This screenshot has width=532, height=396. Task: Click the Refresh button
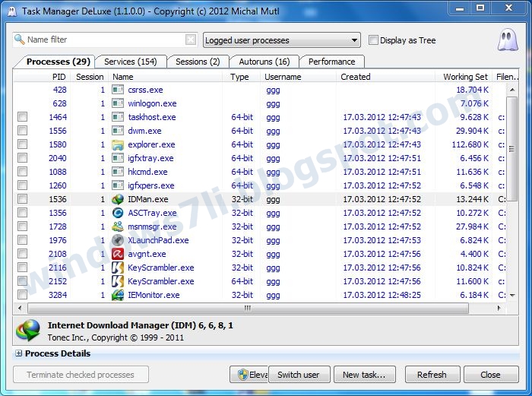pos(432,375)
